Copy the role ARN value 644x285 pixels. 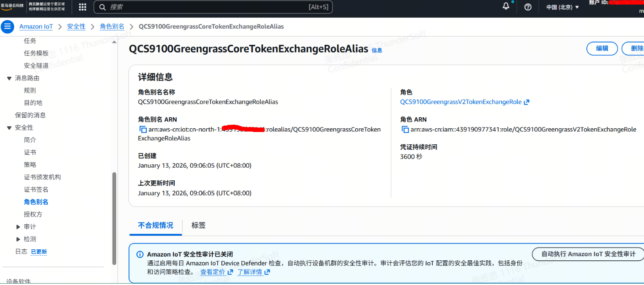[x=405, y=129]
